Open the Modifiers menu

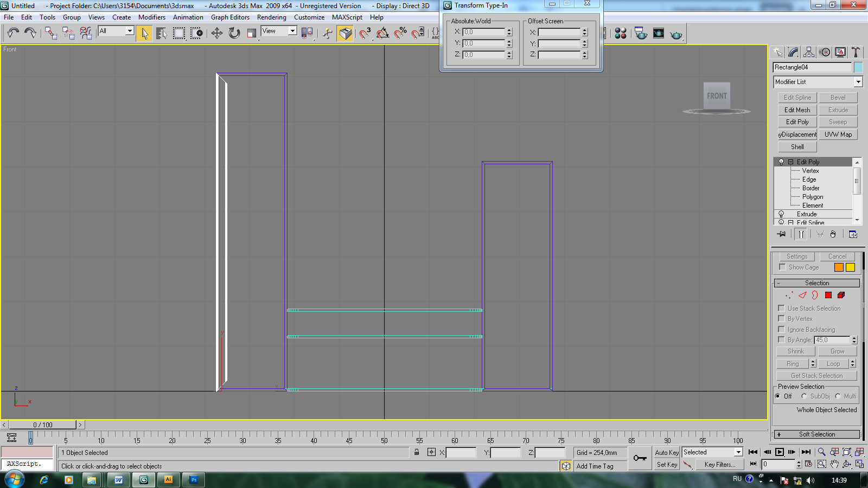point(152,17)
